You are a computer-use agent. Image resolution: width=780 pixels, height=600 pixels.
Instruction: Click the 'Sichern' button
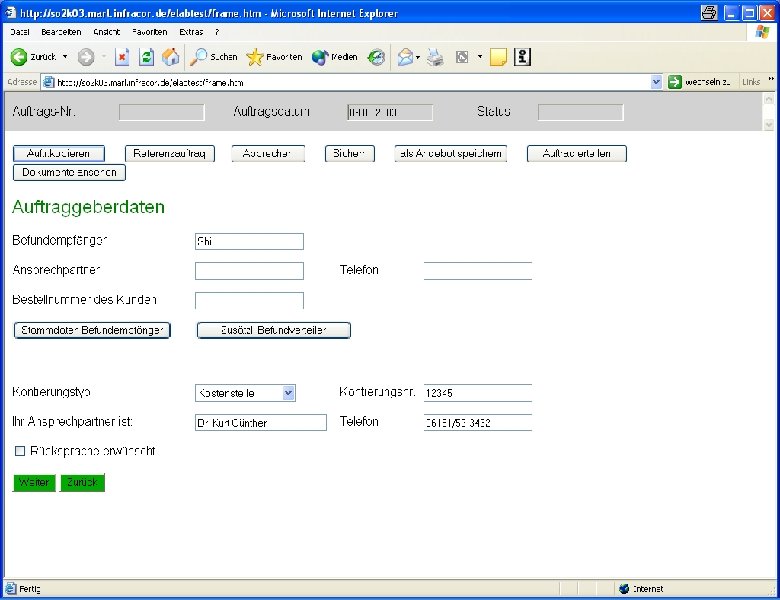click(x=350, y=153)
